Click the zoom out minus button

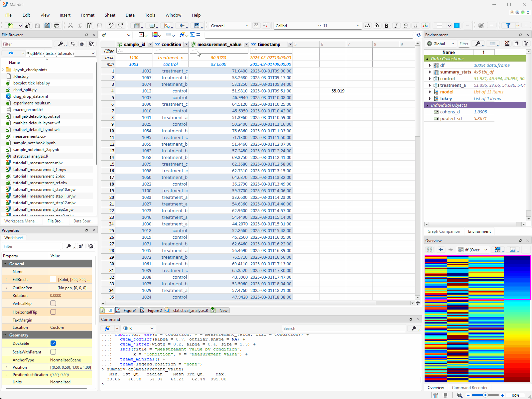pos(468,395)
